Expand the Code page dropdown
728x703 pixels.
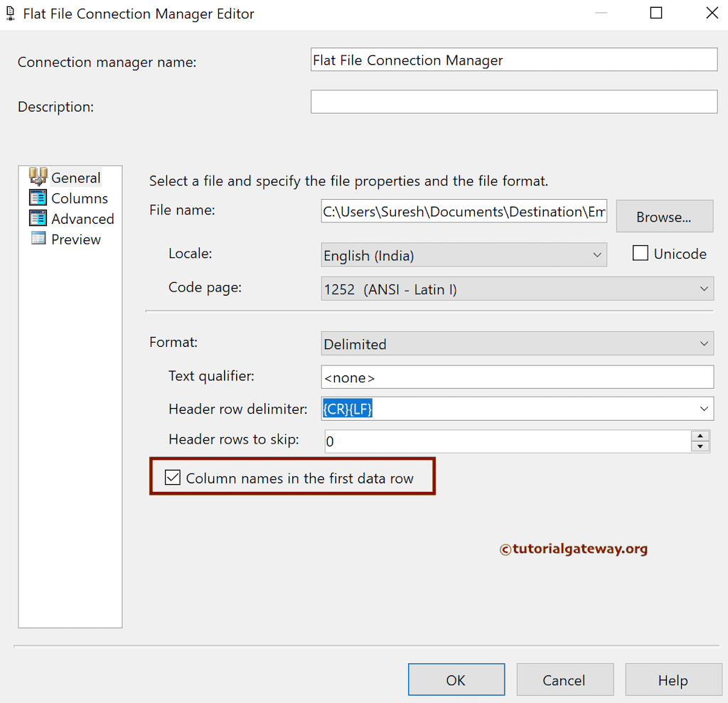coord(704,289)
